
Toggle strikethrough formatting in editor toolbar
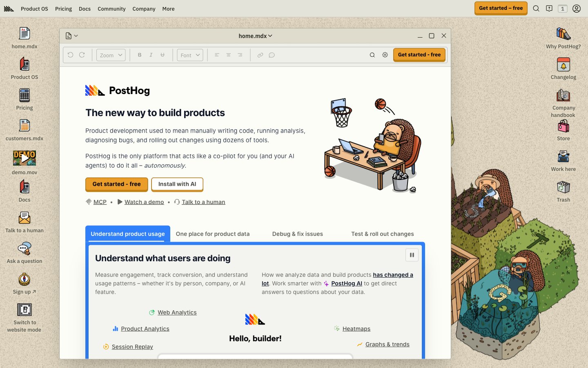[163, 55]
